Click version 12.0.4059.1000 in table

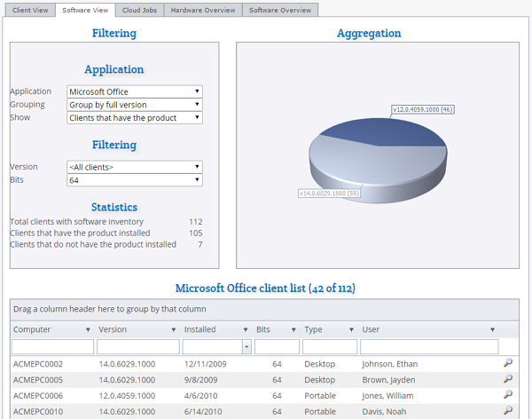[x=127, y=396]
